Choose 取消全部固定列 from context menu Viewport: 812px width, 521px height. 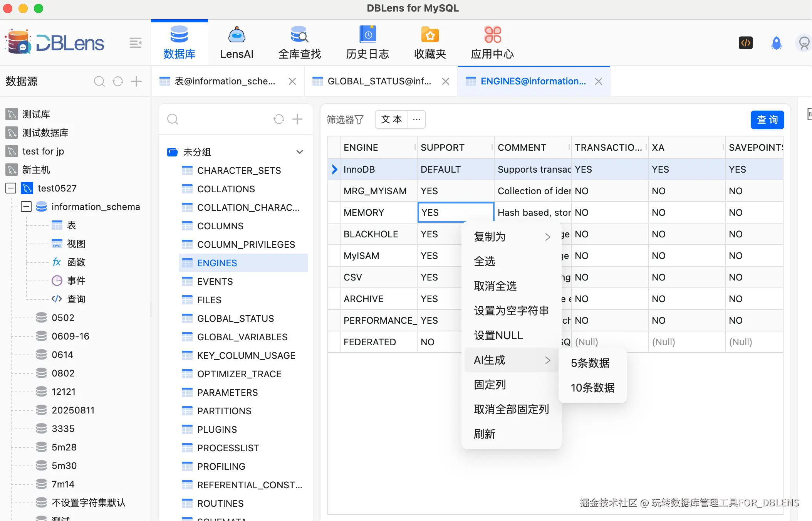(x=512, y=409)
